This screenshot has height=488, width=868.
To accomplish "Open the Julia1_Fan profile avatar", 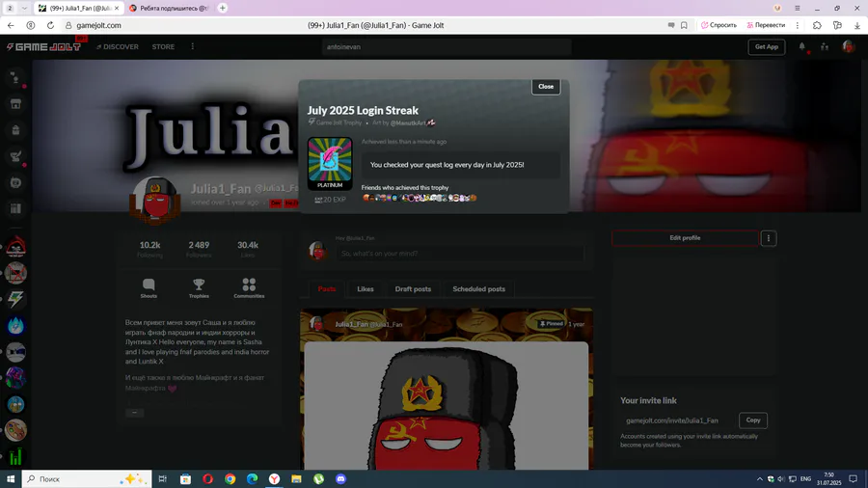I will [x=155, y=201].
